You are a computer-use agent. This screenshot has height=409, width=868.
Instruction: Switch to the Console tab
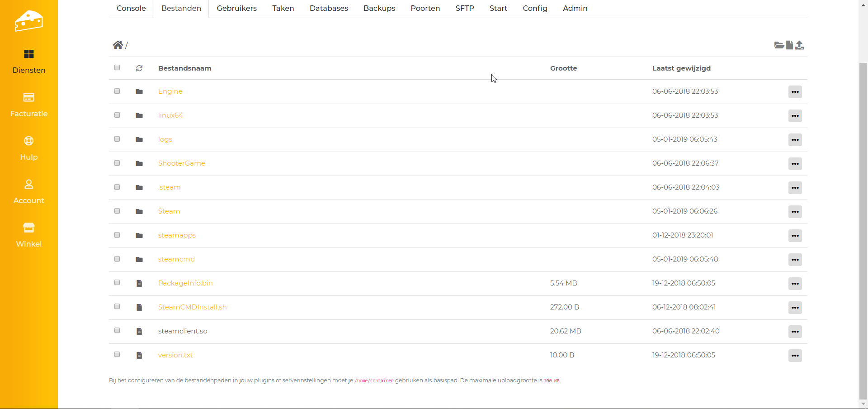(x=131, y=8)
